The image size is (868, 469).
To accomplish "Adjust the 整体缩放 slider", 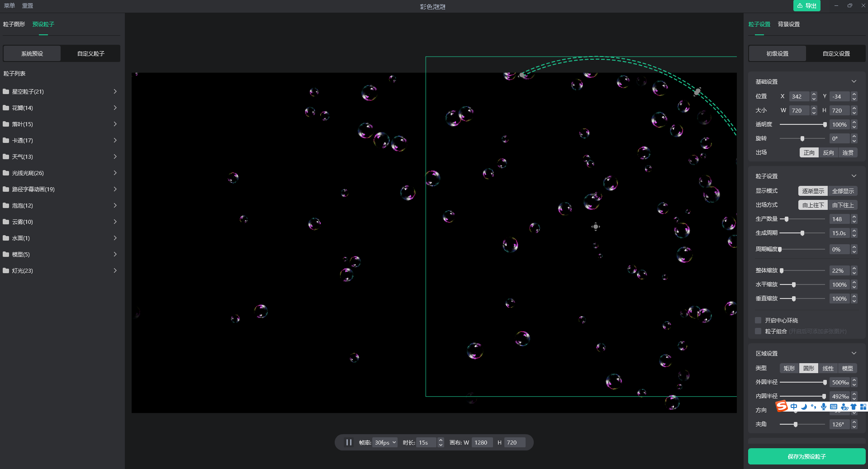I will [x=802, y=270].
